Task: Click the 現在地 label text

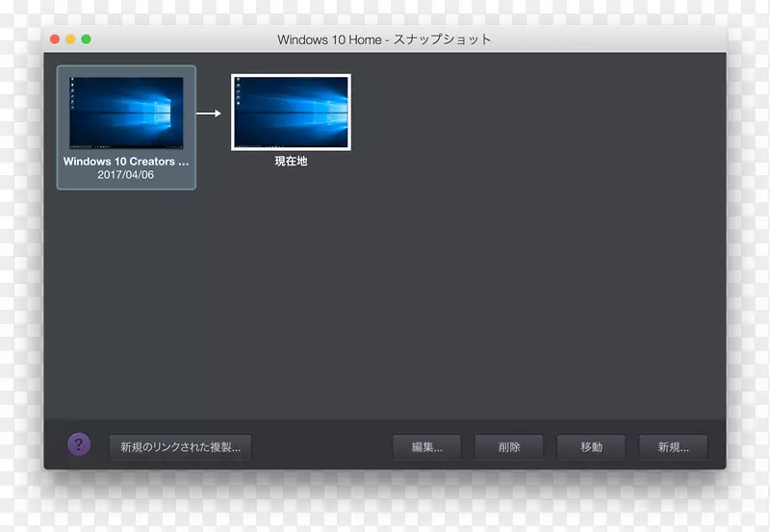Action: pyautogui.click(x=291, y=161)
